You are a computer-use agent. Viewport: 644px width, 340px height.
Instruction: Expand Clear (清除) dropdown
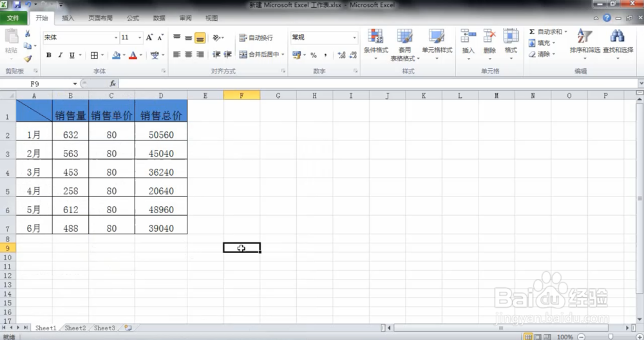[554, 54]
